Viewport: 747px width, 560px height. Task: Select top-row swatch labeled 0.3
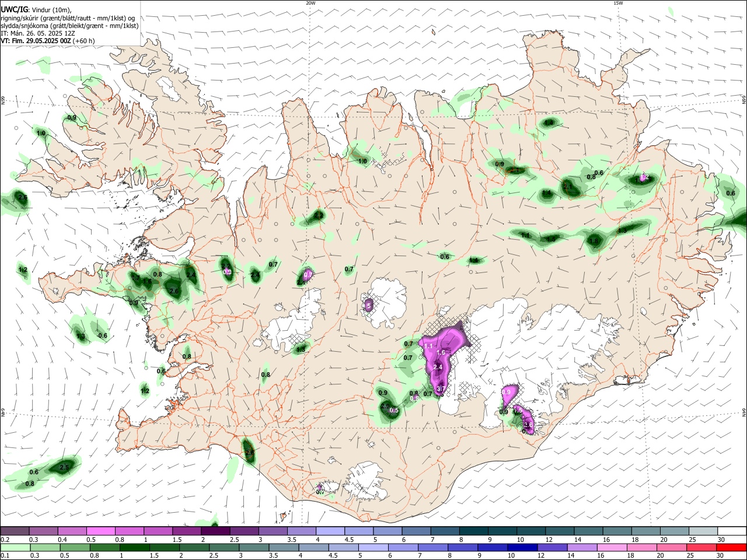43,531
